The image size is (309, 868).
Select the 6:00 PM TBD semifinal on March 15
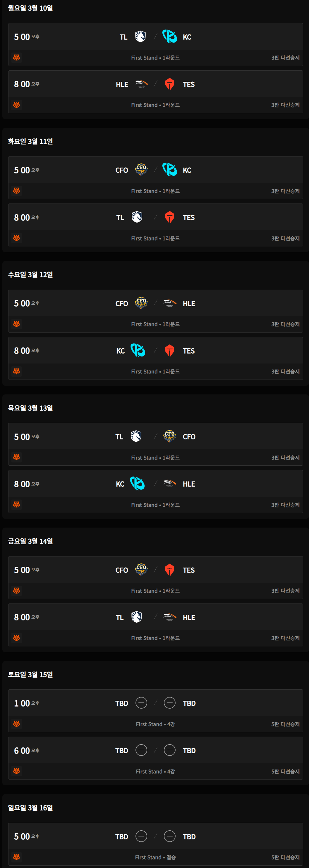pyautogui.click(x=155, y=750)
